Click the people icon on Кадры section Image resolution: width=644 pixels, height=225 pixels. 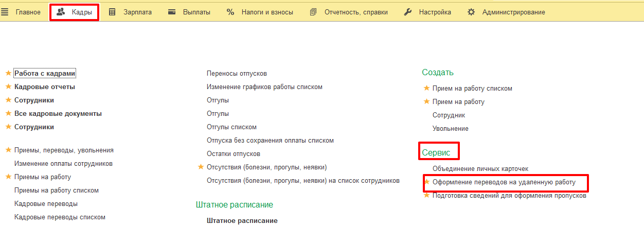61,12
